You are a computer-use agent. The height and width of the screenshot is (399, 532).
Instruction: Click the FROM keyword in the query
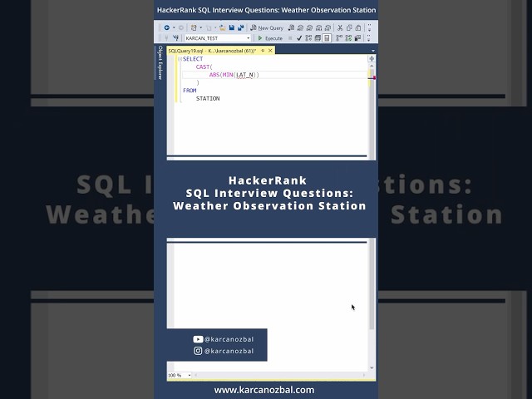190,91
